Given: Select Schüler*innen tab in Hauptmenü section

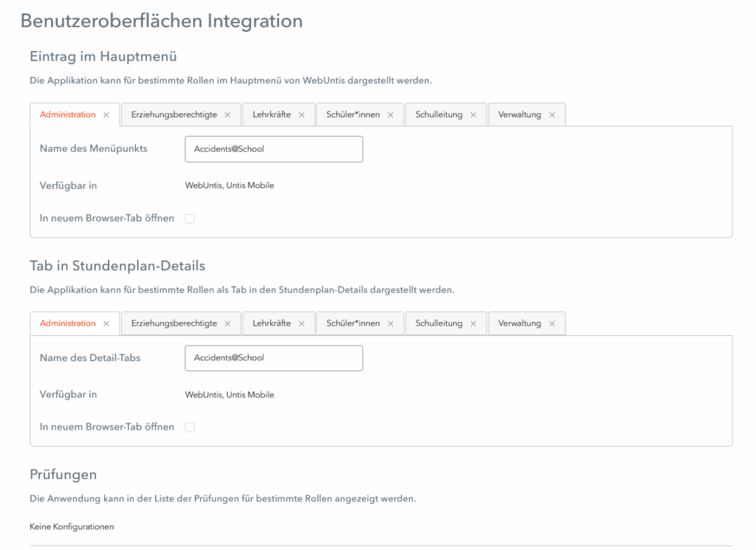Looking at the screenshot, I should (353, 115).
